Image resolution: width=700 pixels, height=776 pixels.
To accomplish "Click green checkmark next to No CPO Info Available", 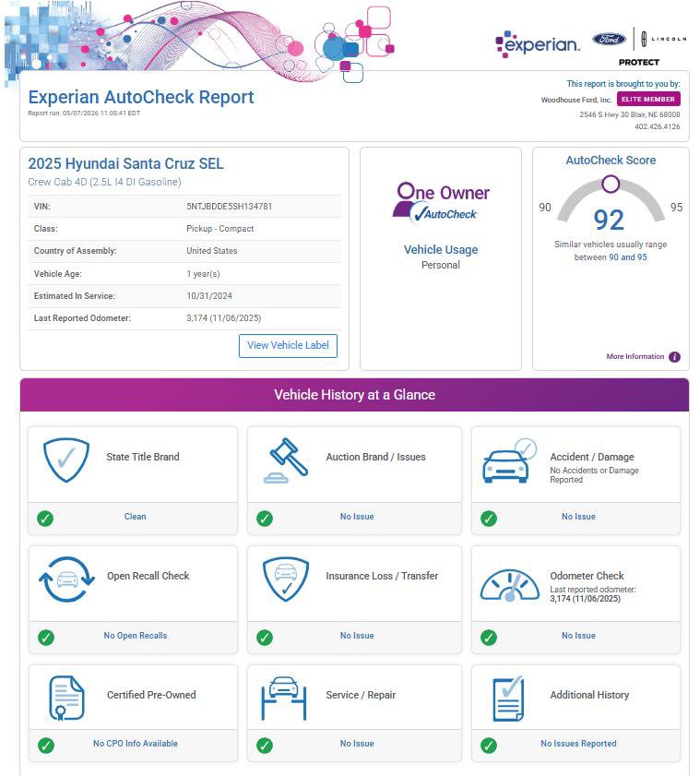I will (x=46, y=746).
